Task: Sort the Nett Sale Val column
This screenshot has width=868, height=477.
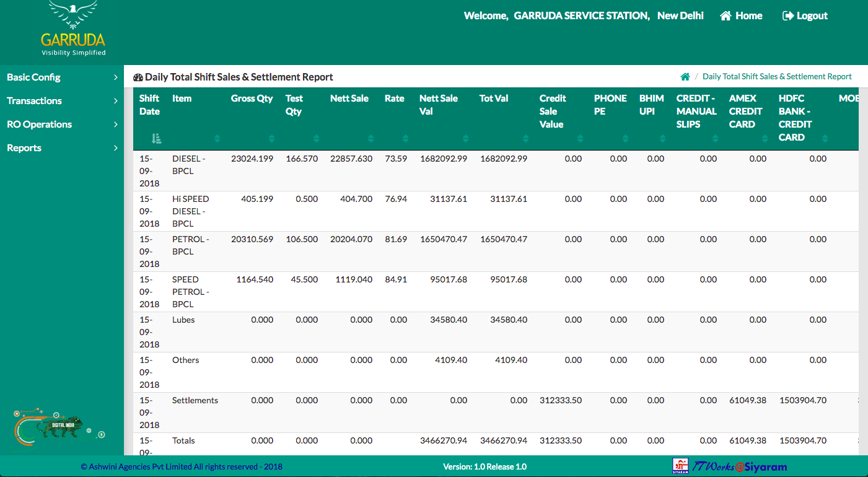Action: pos(465,138)
